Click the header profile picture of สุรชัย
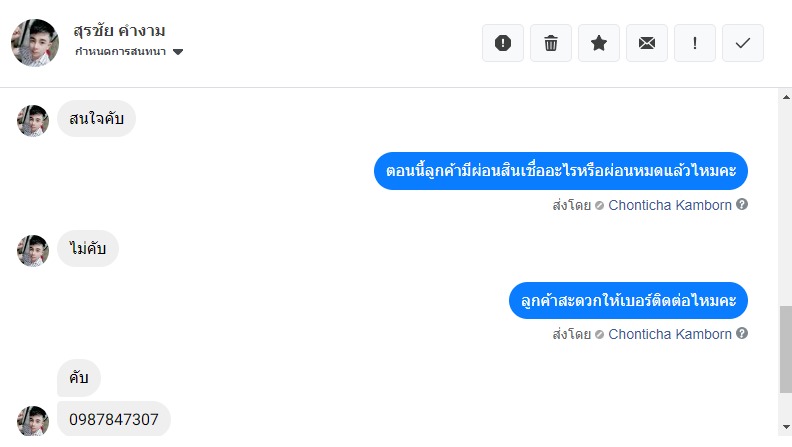Viewport: 792px width, 447px height. point(35,42)
